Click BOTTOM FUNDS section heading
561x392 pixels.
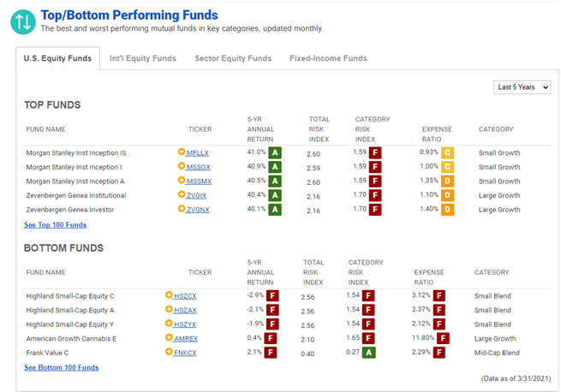[63, 248]
